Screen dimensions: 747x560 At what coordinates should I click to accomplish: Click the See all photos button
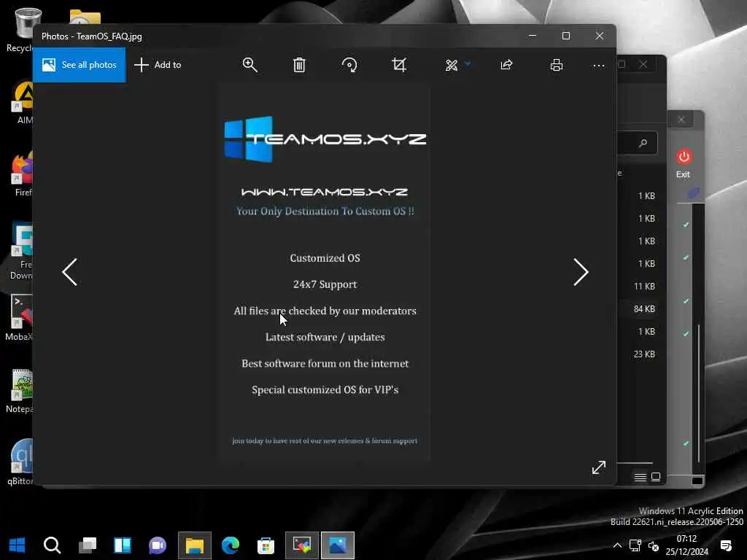coord(79,65)
